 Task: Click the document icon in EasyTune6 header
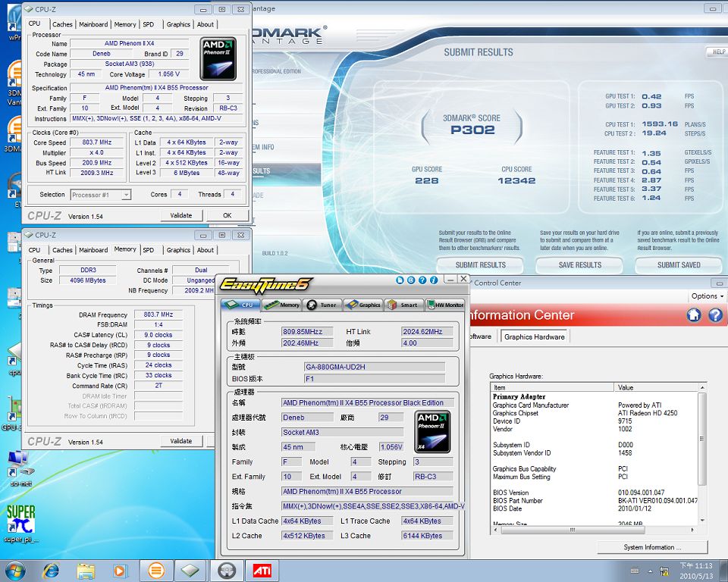(400, 280)
